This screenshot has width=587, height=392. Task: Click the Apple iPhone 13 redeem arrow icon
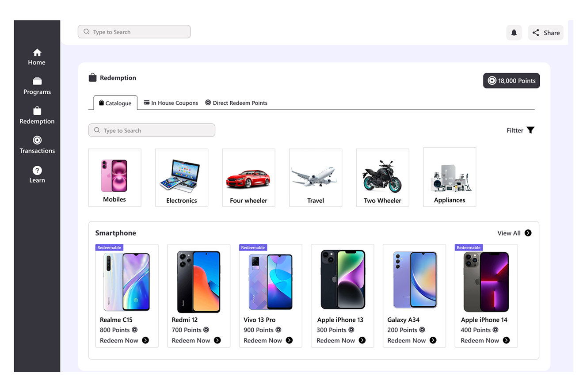point(362,340)
